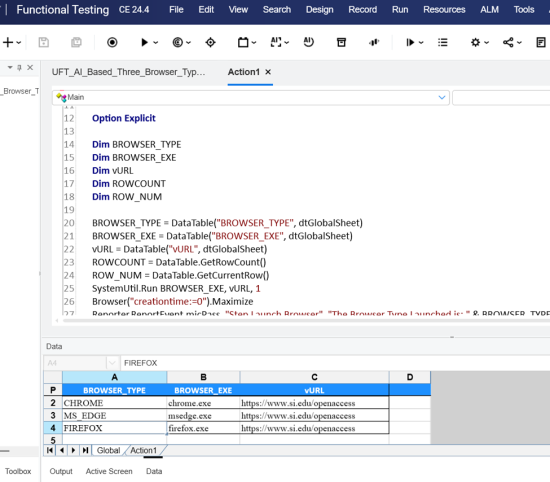The height and width of the screenshot is (482, 550).
Task: Click the Save All toolbar icon
Action: pos(76,42)
